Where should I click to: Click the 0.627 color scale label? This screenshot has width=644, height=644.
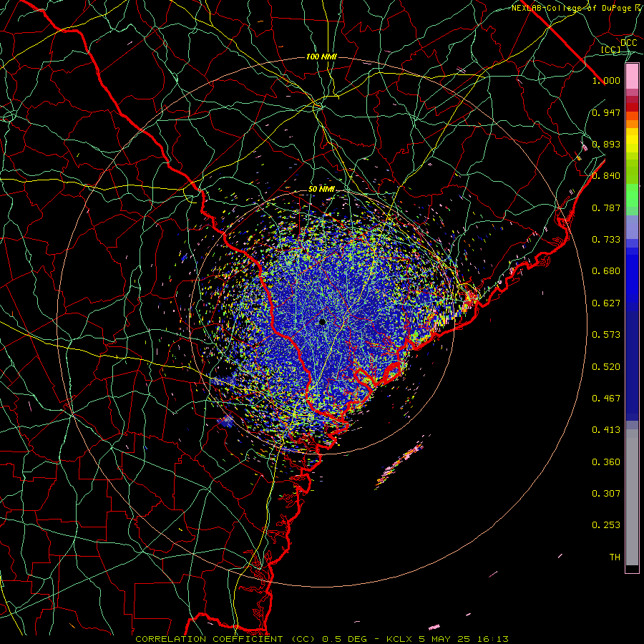[x=606, y=303]
